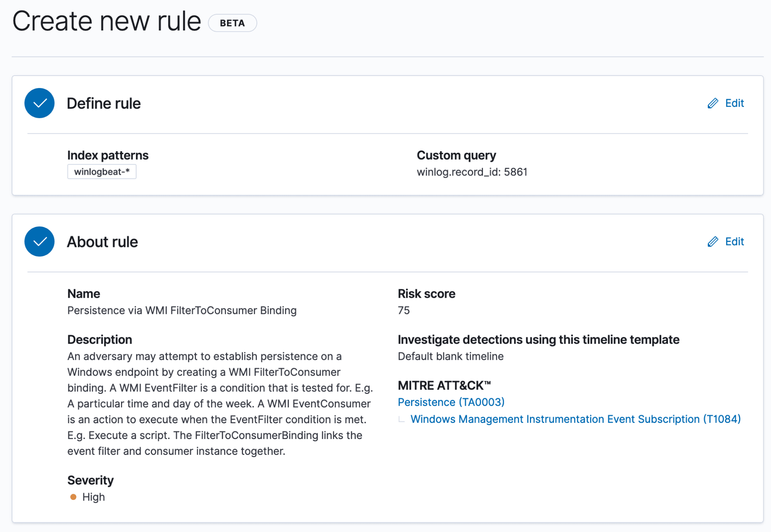Click Edit on the About rule section
The height and width of the screenshot is (532, 771).
734,242
